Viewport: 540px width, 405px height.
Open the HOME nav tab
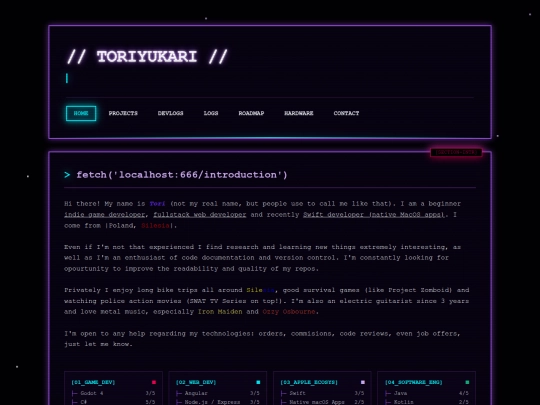click(x=81, y=113)
